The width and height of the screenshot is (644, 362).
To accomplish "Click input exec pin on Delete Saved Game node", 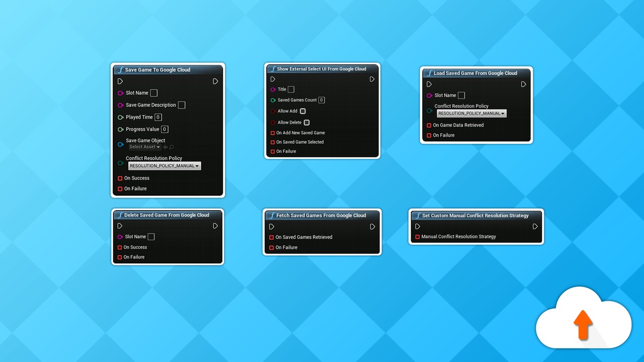I will pos(120,226).
